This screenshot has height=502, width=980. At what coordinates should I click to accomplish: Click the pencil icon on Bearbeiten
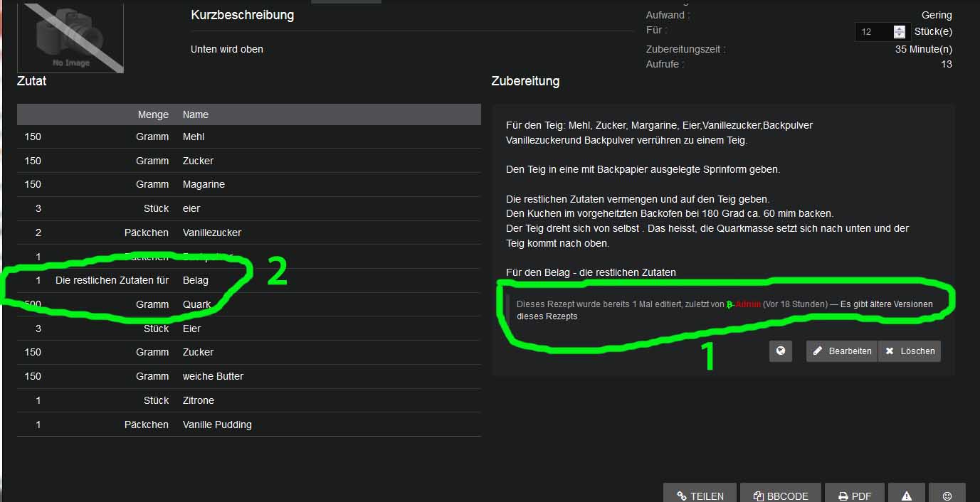(x=818, y=351)
